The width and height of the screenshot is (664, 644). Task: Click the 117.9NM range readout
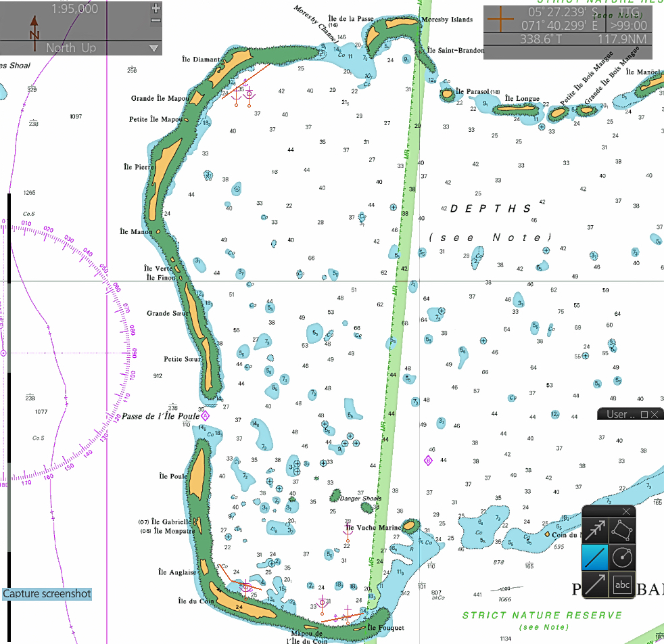point(622,39)
